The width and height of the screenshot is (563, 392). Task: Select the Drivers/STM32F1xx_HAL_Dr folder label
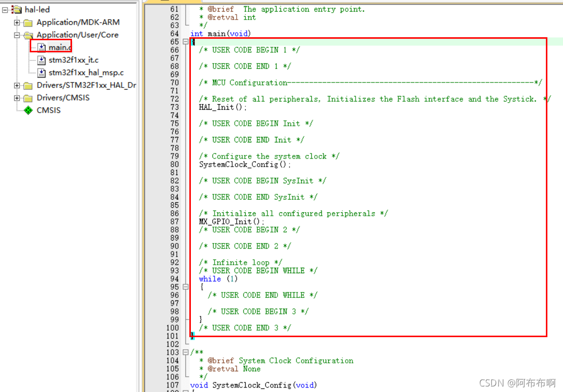tap(87, 85)
